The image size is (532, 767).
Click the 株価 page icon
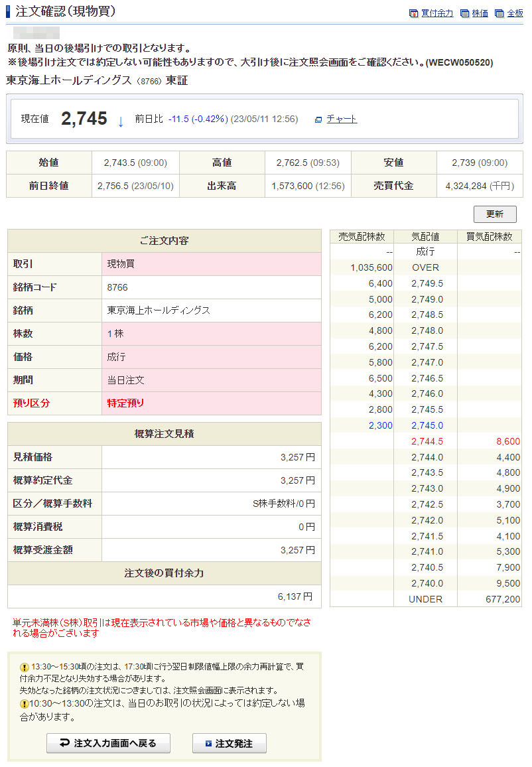click(464, 13)
